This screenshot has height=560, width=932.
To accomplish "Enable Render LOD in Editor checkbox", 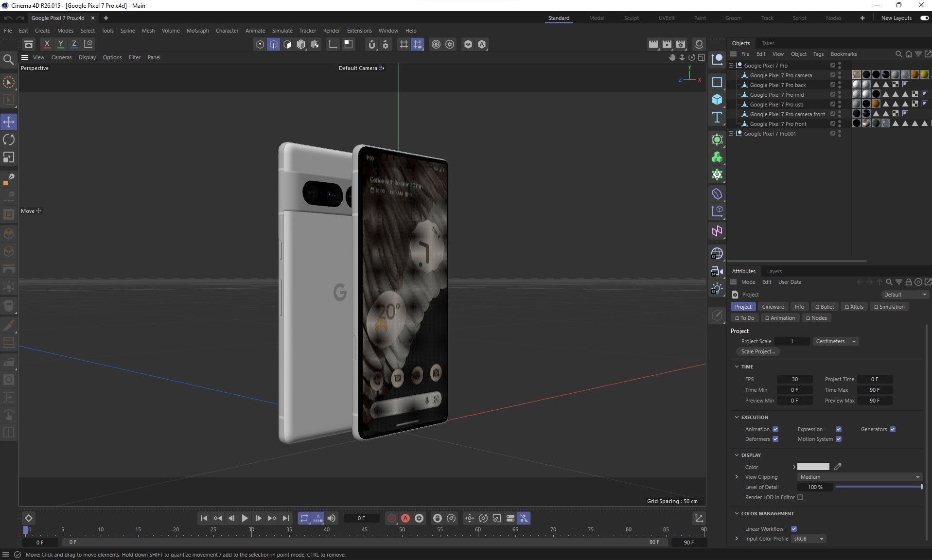I will (800, 497).
